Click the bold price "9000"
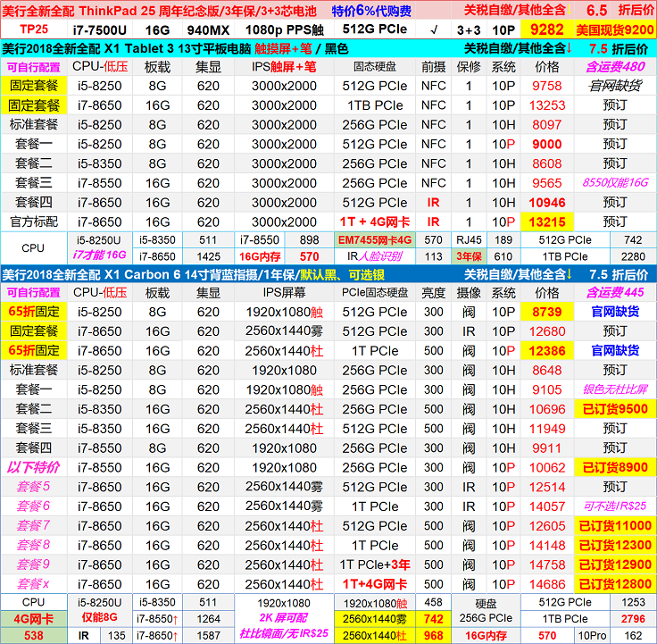657x644 pixels. (x=547, y=144)
